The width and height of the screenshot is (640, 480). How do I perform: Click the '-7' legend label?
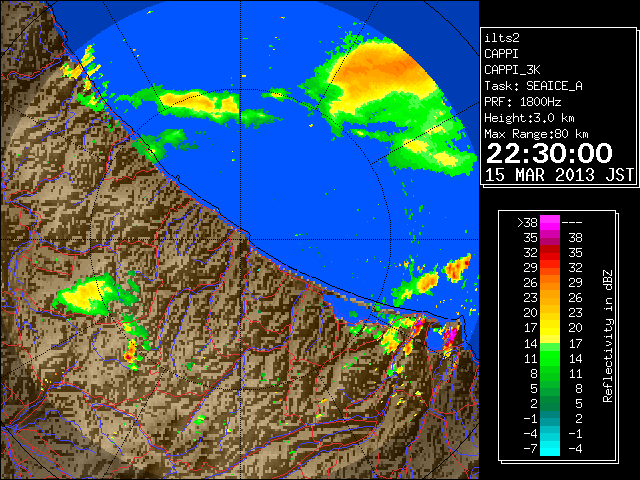[x=530, y=448]
